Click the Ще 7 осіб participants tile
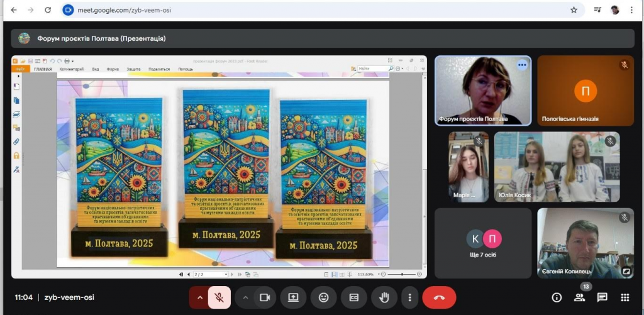Viewport: 644px width, 315px height. [x=483, y=243]
